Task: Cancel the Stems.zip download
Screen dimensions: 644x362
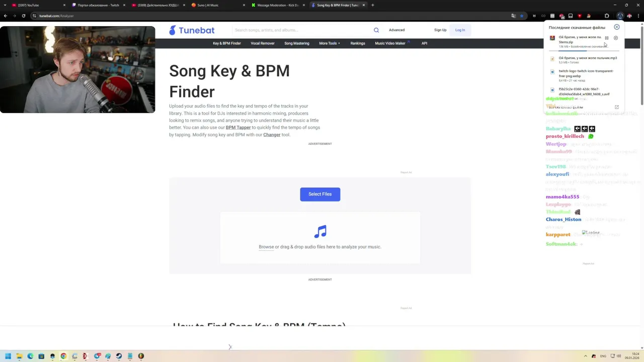Action: tap(615, 38)
